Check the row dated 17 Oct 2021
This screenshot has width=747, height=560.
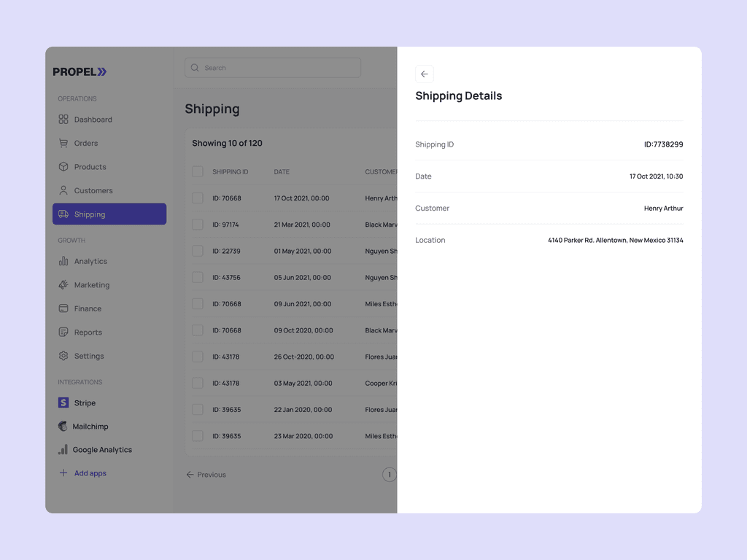point(198,198)
